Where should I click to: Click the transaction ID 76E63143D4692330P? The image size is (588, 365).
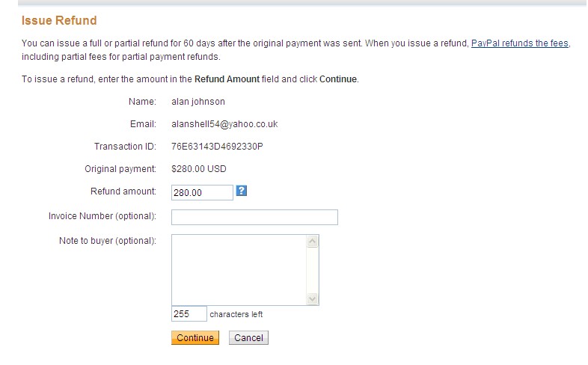pos(217,146)
